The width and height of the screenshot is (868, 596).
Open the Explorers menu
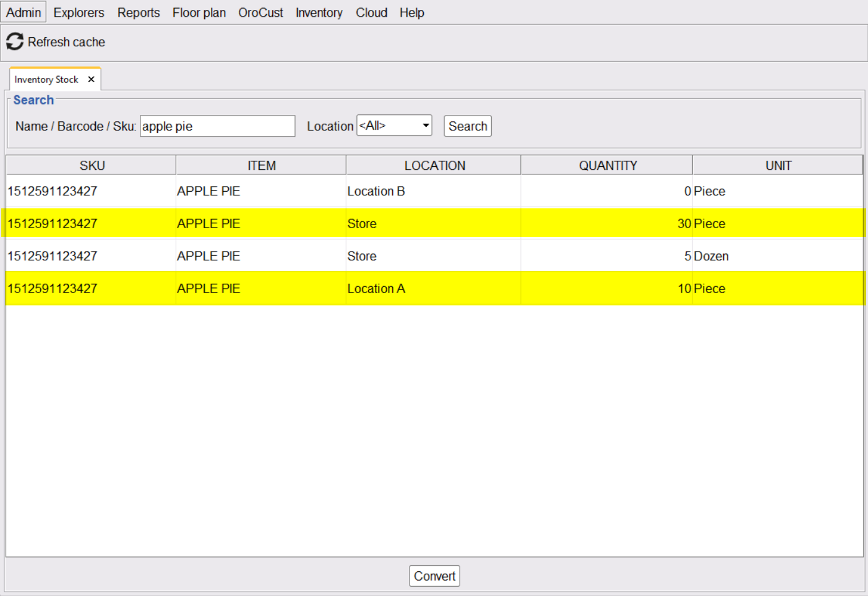pyautogui.click(x=79, y=12)
